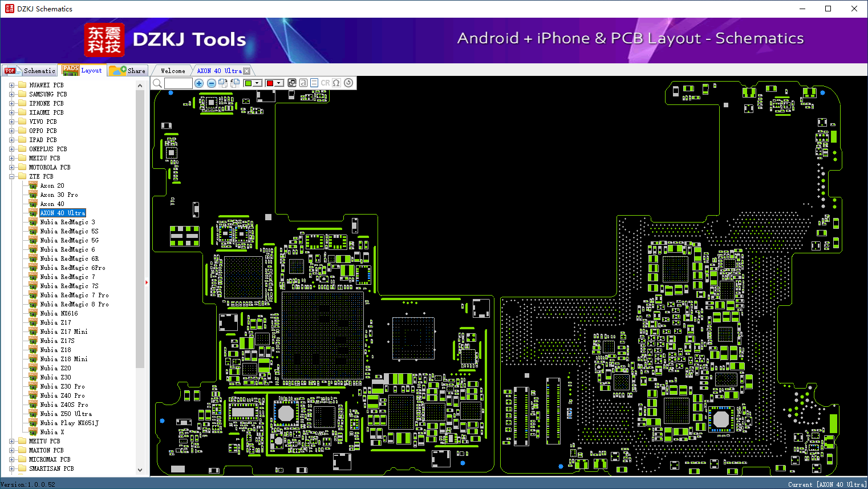The width and height of the screenshot is (868, 489).
Task: Click the omega symbol toolbar icon
Action: coord(336,83)
